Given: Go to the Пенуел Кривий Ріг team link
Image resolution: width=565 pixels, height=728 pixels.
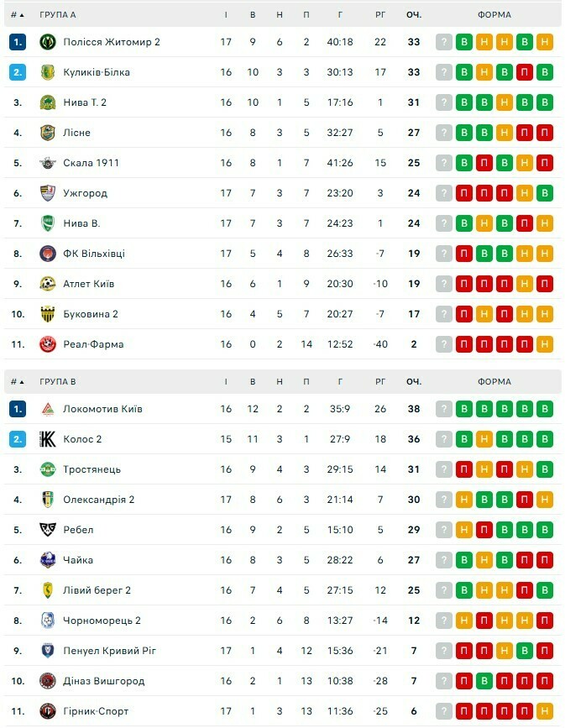Looking at the screenshot, I should pyautogui.click(x=110, y=651).
